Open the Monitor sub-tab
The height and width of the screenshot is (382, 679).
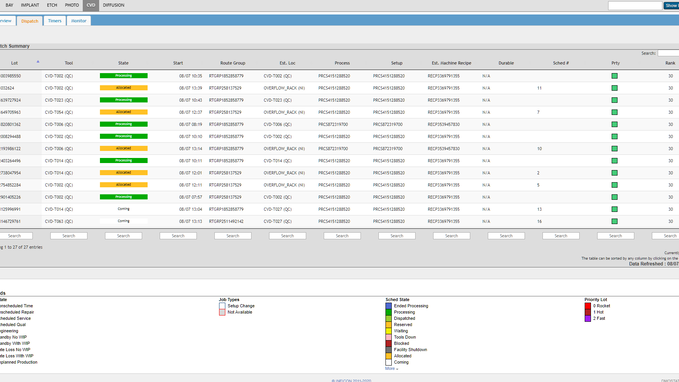click(79, 21)
